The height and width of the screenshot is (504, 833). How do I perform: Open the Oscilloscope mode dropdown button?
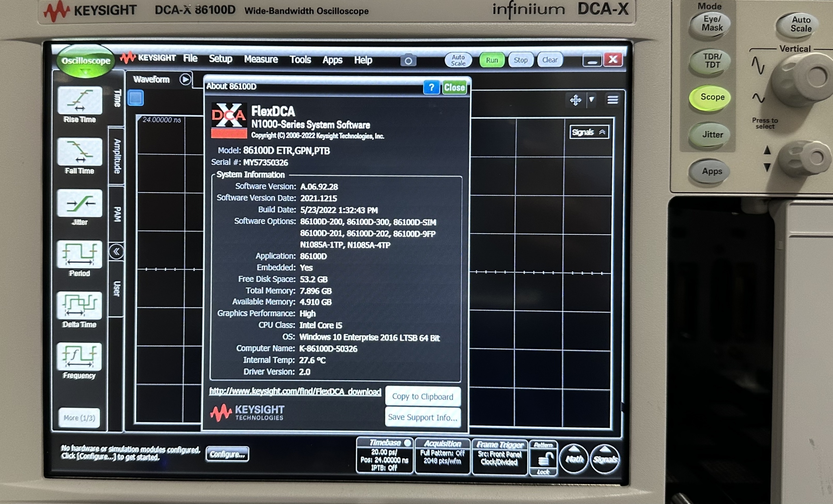[85, 62]
